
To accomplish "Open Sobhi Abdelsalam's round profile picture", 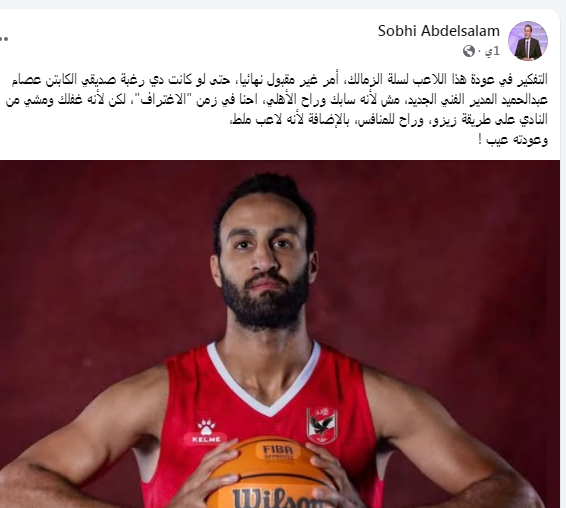I will [x=528, y=41].
